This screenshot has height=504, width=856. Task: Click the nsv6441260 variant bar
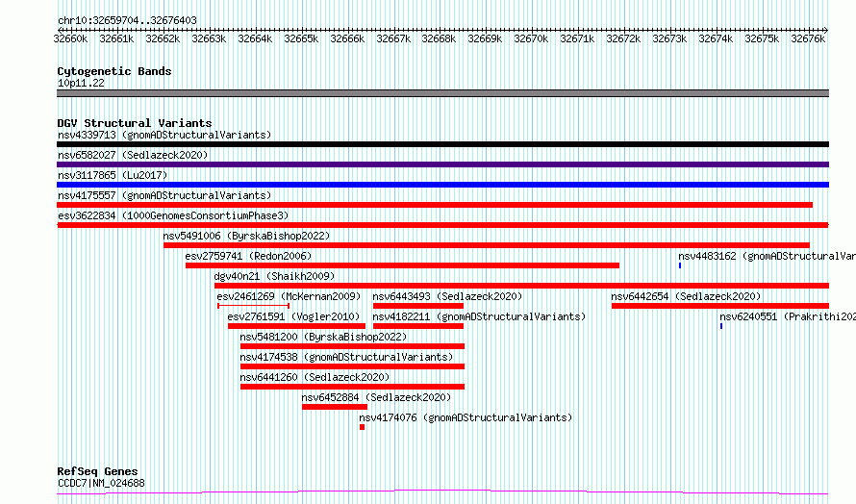pyautogui.click(x=352, y=387)
